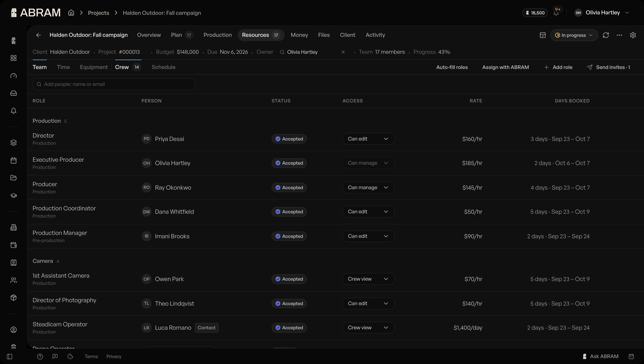Open the folder icon in sidebar
The image size is (644, 364).
tap(14, 178)
